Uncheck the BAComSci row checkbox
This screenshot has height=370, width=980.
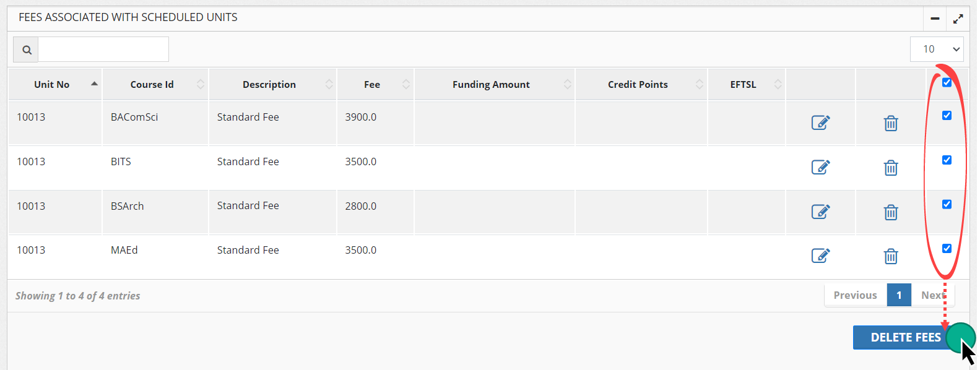pyautogui.click(x=947, y=115)
